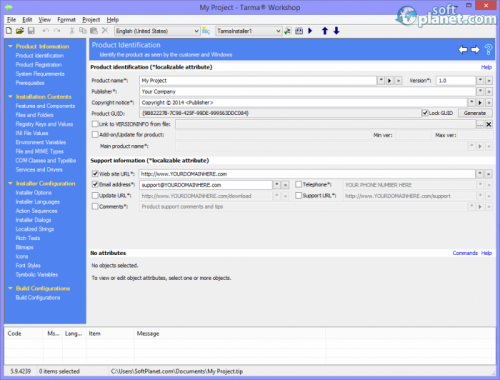Click the blue up arrow toolbar icon
500x380 pixels.
click(325, 31)
